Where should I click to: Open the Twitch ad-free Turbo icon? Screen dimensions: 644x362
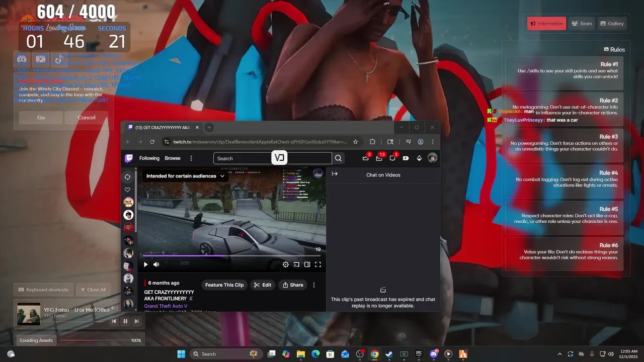pyautogui.click(x=406, y=158)
